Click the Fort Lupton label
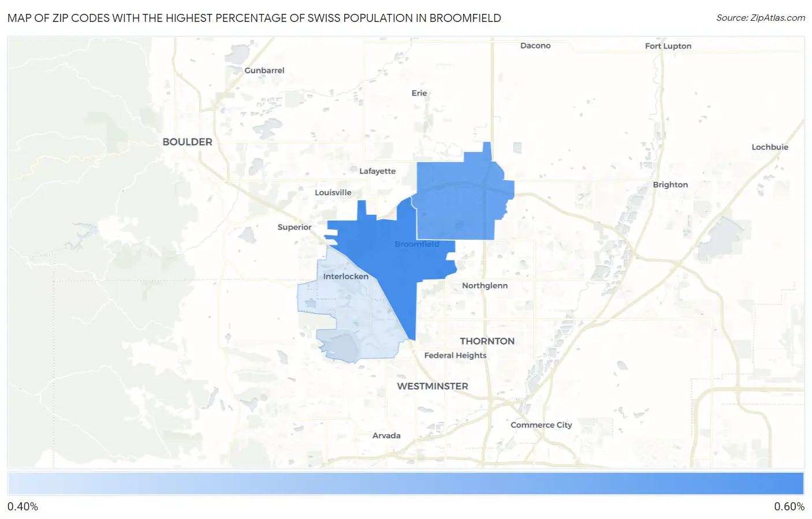Image resolution: width=812 pixels, height=519 pixels. pyautogui.click(x=668, y=46)
